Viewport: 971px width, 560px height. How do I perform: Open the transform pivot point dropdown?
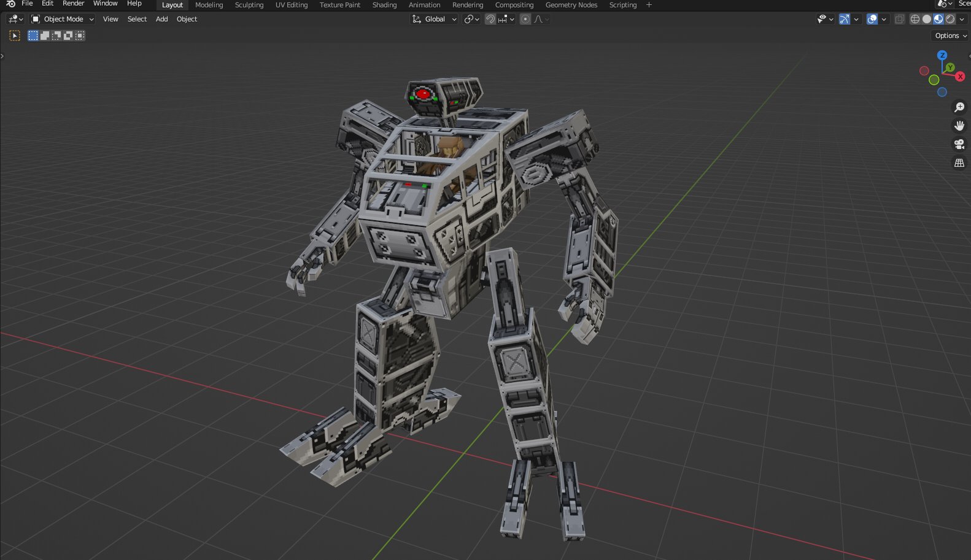[x=471, y=19]
